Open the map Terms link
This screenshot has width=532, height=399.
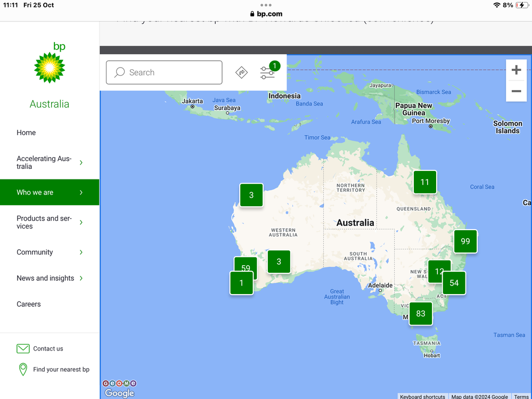tap(521, 396)
